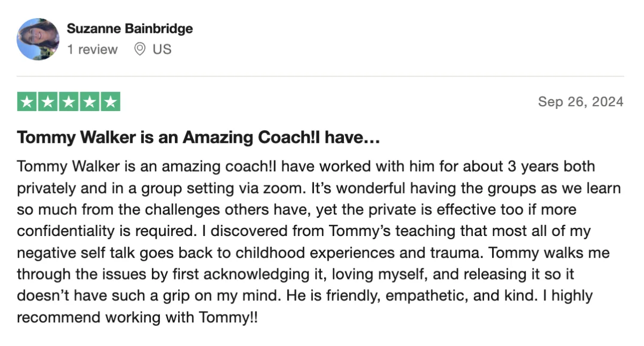Open the "Tommy Walker is an Amazing Coach" title
The height and width of the screenshot is (346, 644).
(199, 138)
